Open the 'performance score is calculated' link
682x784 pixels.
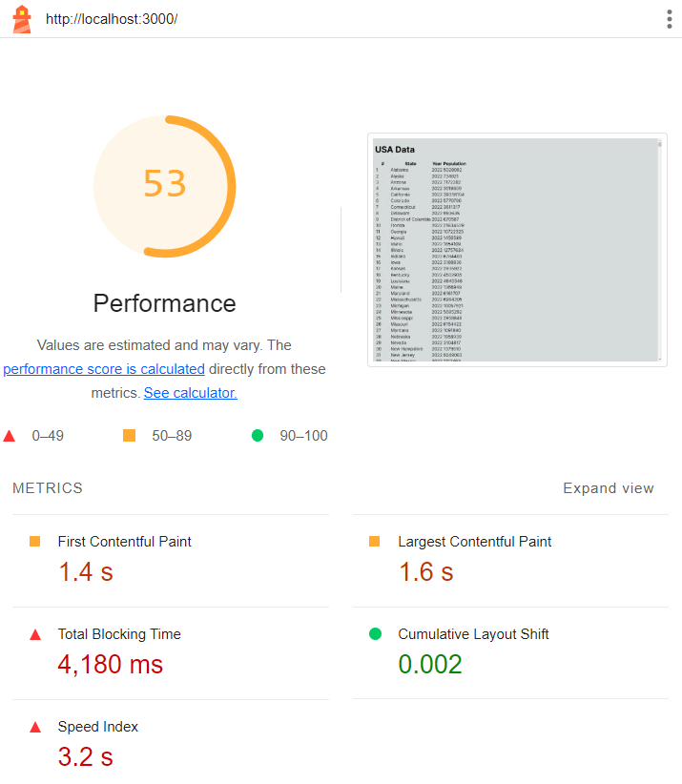click(104, 369)
